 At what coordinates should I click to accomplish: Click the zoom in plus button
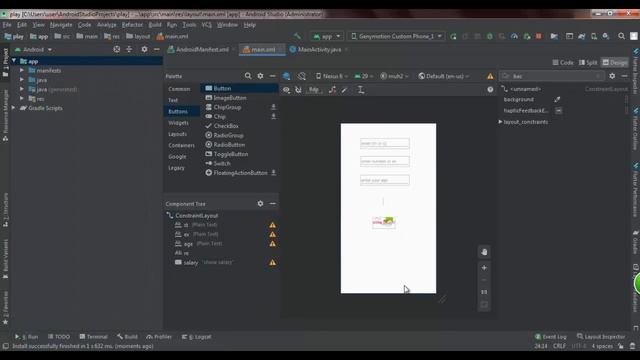point(484,268)
